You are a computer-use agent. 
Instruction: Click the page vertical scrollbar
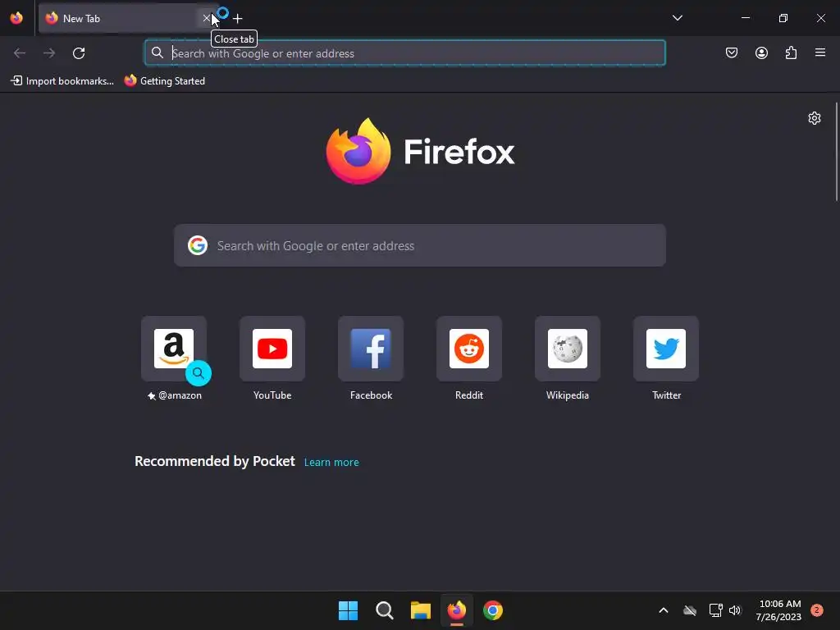click(836, 152)
